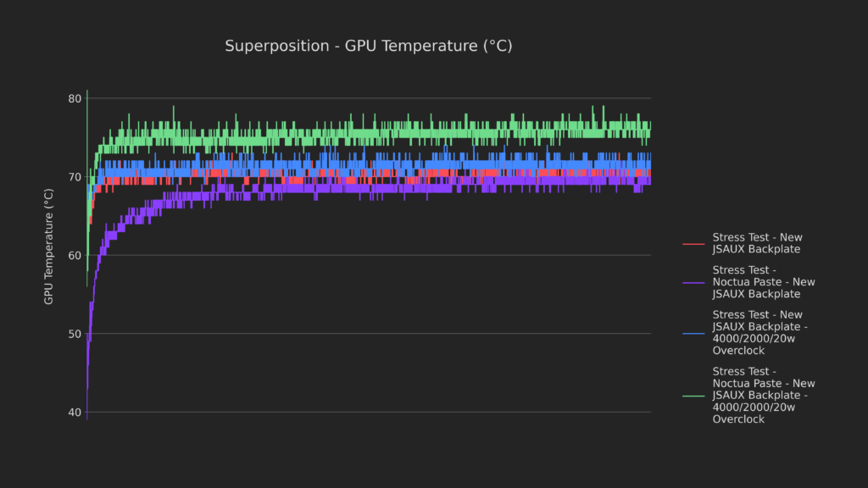Click the vertical 'GPU Temperature (°C)' axis label

(x=49, y=247)
